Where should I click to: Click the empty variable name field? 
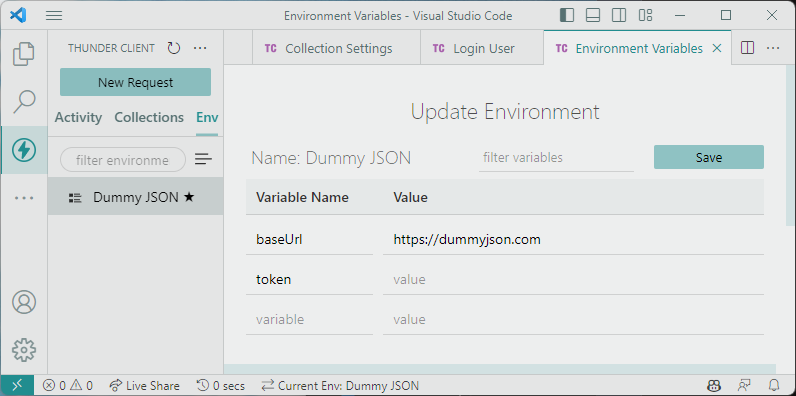tap(309, 319)
